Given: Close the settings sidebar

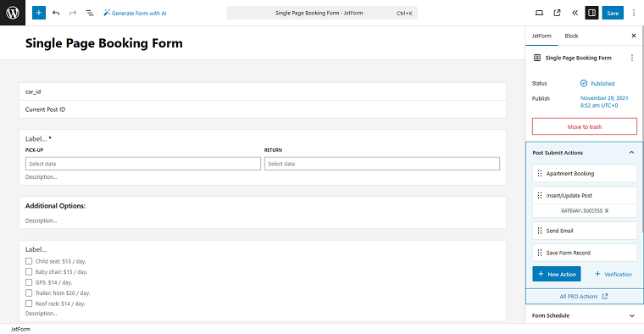Looking at the screenshot, I should click(633, 36).
